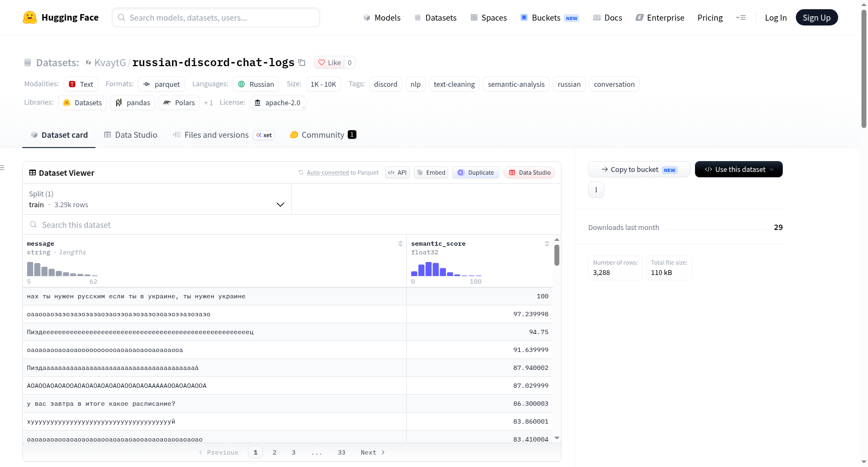Sort by message column arrows
The height and width of the screenshot is (467, 868).
(400, 244)
